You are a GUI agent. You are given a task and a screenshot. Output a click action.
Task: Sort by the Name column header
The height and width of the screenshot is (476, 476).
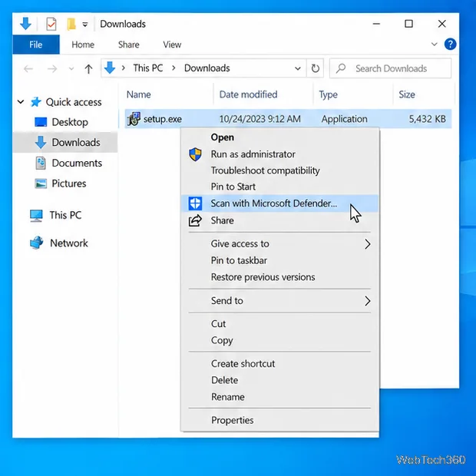[x=139, y=94]
